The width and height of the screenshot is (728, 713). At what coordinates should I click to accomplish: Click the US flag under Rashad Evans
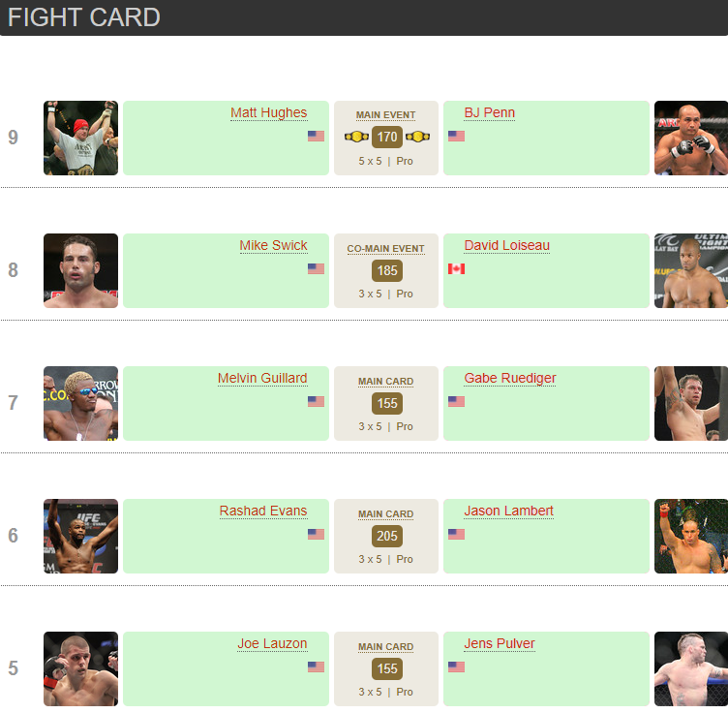(316, 534)
